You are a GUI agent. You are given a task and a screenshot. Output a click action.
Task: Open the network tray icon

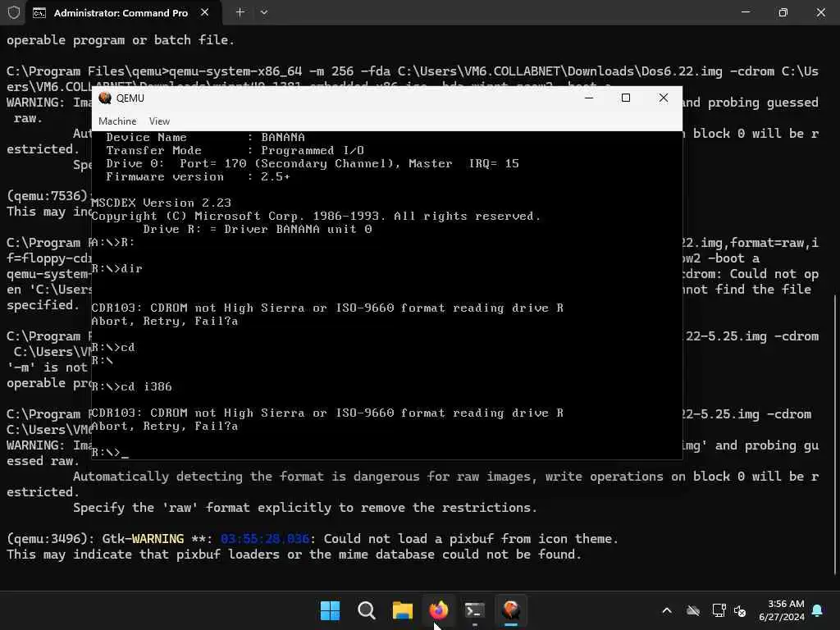click(719, 610)
